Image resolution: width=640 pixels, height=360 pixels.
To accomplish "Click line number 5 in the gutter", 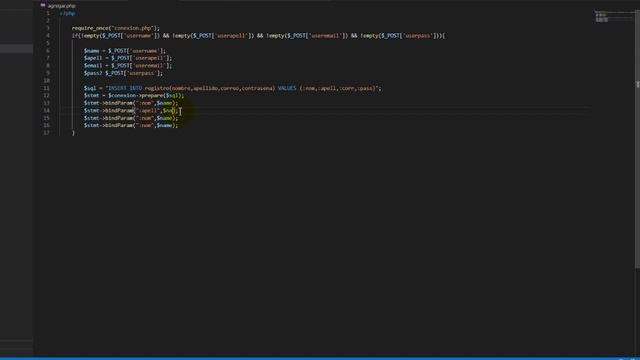I will [x=48, y=43].
